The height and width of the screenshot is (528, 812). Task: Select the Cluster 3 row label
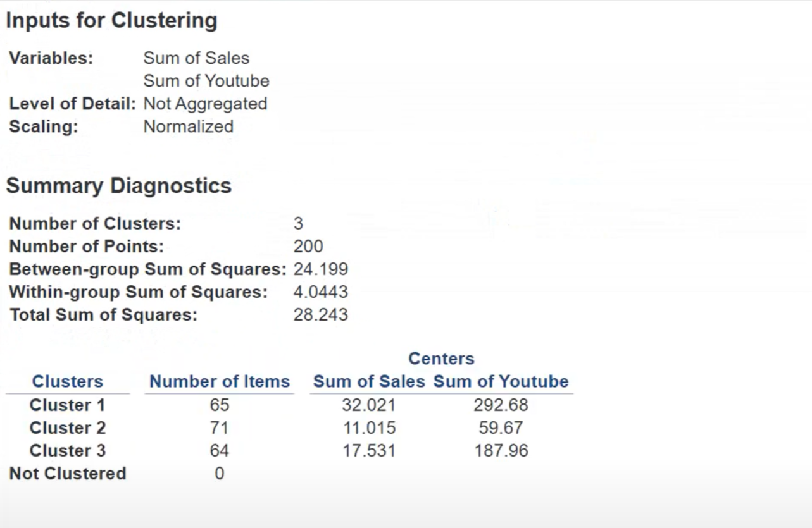pos(67,450)
